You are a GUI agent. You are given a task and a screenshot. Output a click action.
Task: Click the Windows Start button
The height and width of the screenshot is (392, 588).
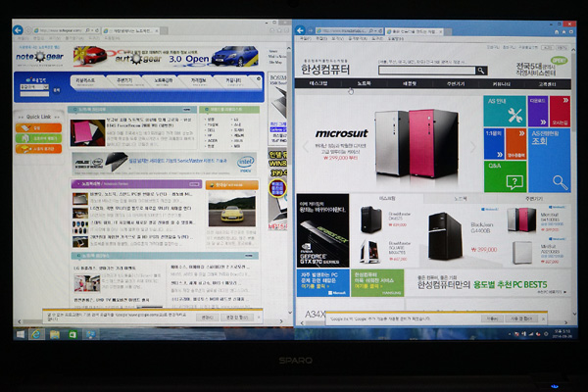coord(21,334)
